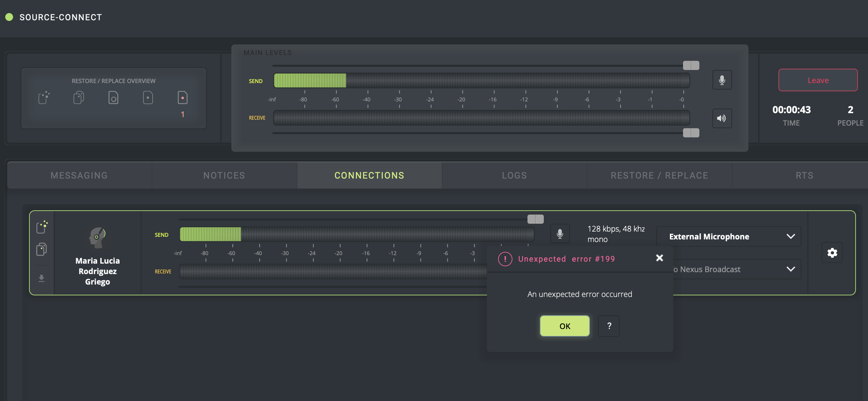Open the Restore / Replace tab
The image size is (868, 401).
pyautogui.click(x=659, y=175)
